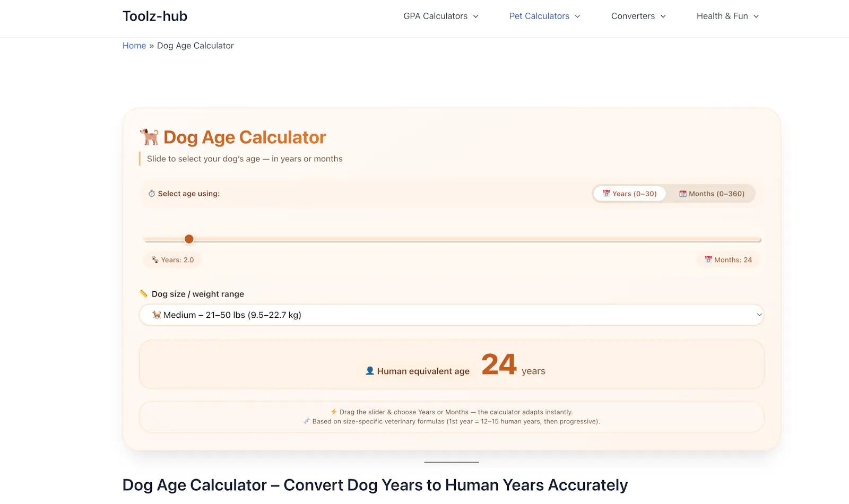Expand the Pet Calculators chevron arrow
The height and width of the screenshot is (504, 849).
pos(577,16)
